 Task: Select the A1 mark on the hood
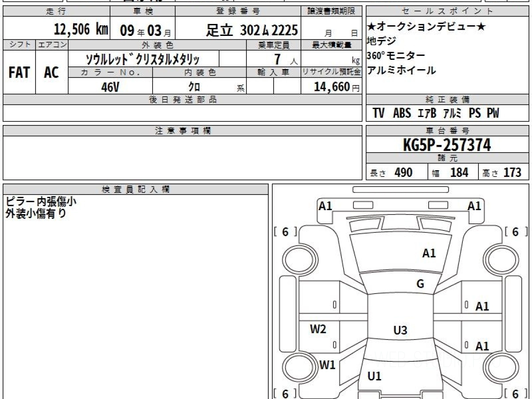coord(429,253)
